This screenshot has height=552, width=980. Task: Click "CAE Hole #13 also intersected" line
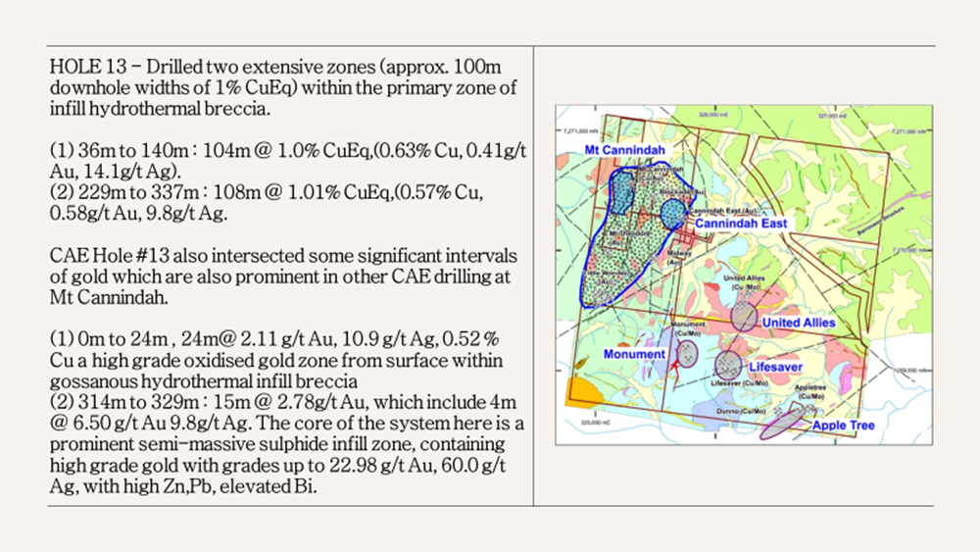tap(283, 256)
